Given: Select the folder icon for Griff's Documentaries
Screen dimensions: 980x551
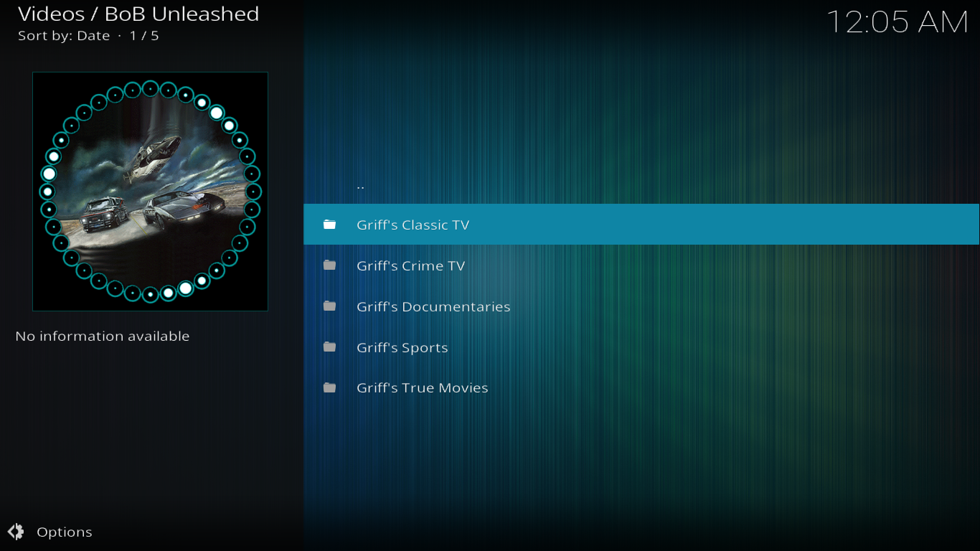Looking at the screenshot, I should [329, 306].
